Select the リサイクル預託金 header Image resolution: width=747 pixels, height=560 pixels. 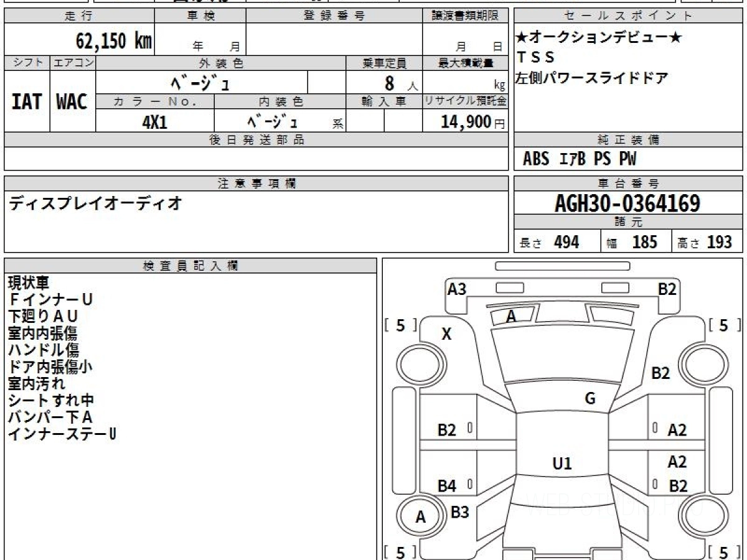pyautogui.click(x=465, y=101)
